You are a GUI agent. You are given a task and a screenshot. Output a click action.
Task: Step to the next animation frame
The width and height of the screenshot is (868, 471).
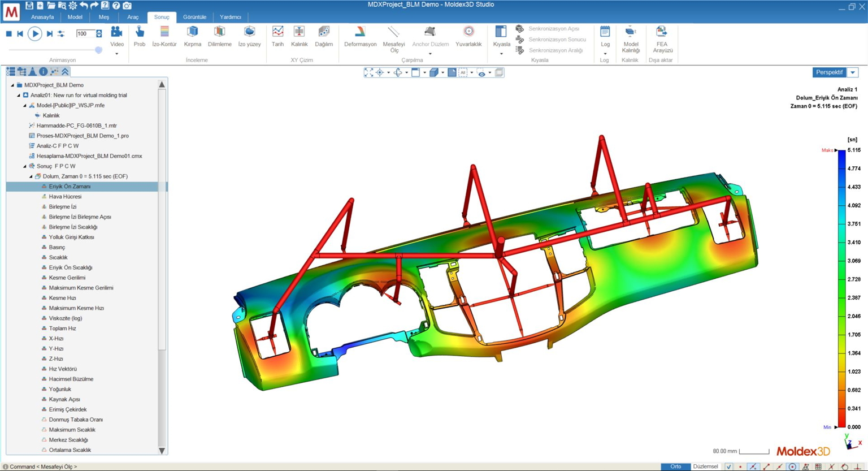click(x=50, y=34)
